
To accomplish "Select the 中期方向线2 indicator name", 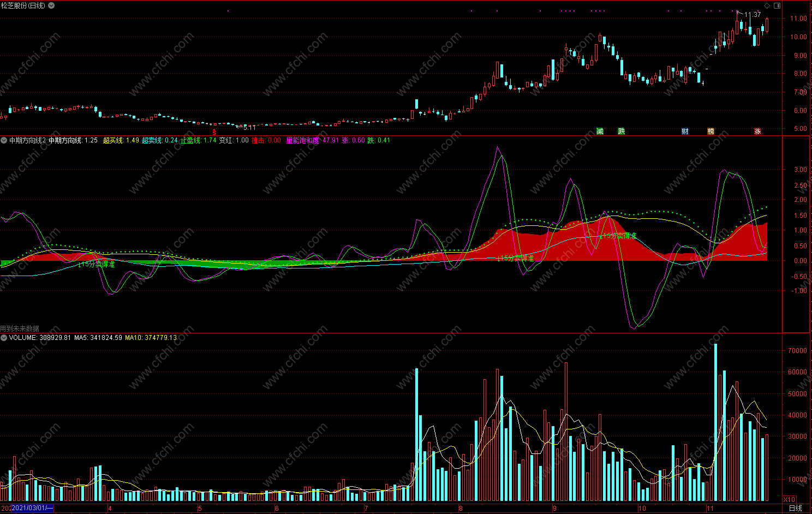I will tap(27, 140).
